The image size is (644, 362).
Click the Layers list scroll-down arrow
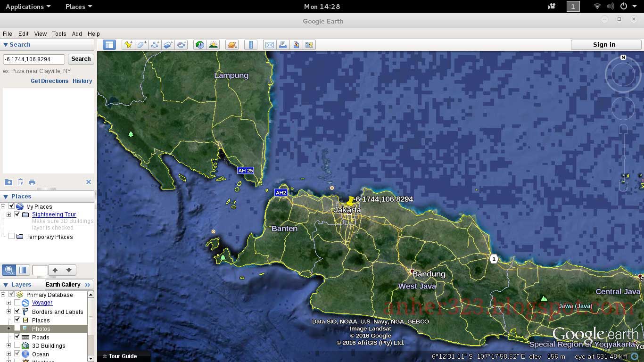coord(91,359)
